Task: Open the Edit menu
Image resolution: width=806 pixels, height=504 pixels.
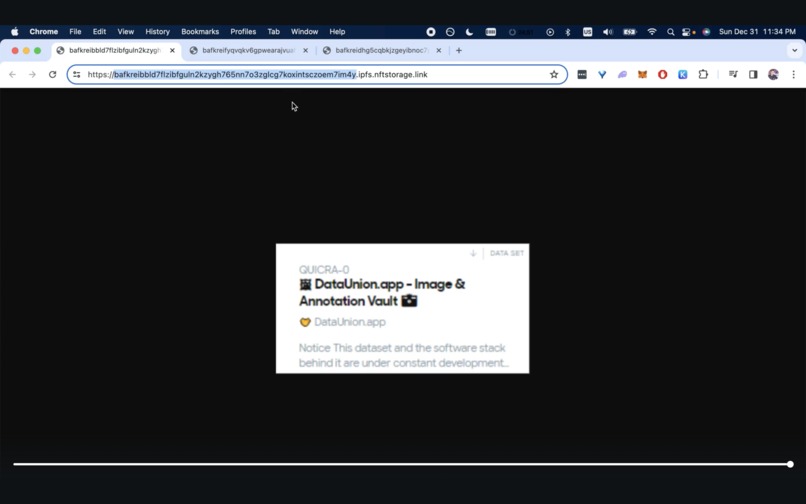Action: pos(99,32)
